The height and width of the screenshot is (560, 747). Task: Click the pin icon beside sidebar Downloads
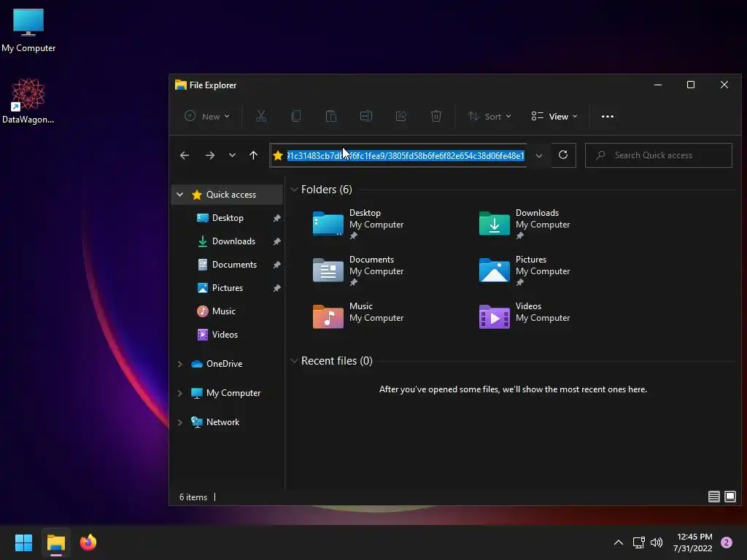pos(276,241)
